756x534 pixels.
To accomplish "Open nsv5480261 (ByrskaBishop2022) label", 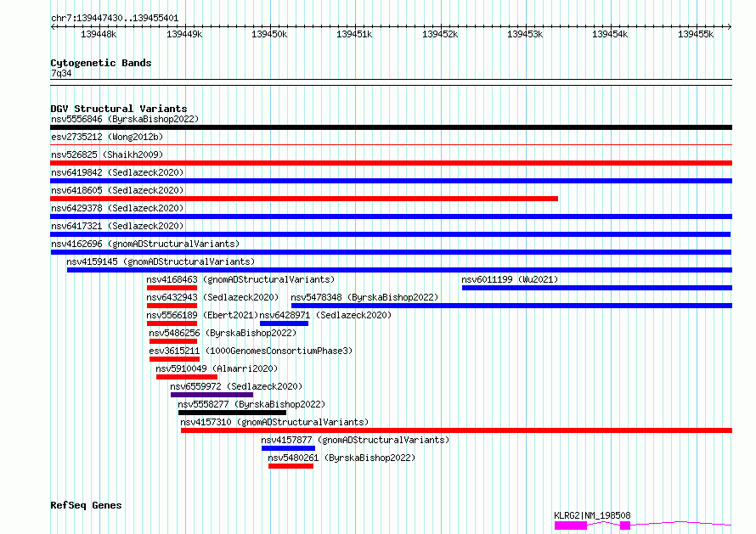I will coord(341,458).
